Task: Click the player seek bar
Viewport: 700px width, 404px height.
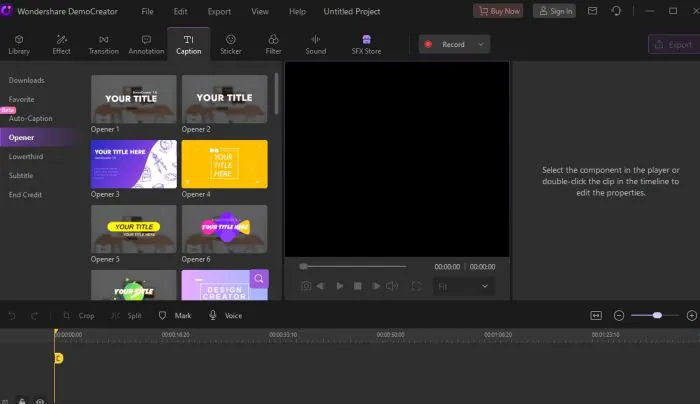Action: (354, 267)
